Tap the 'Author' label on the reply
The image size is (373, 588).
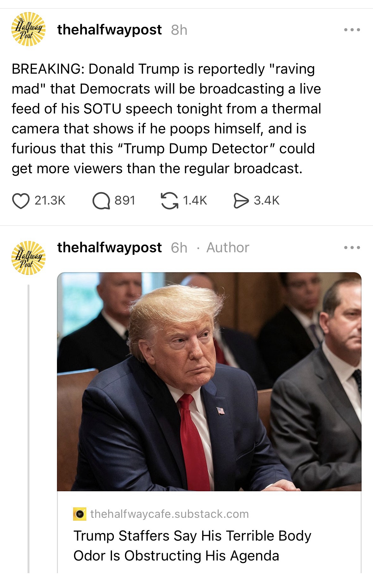coord(228,248)
